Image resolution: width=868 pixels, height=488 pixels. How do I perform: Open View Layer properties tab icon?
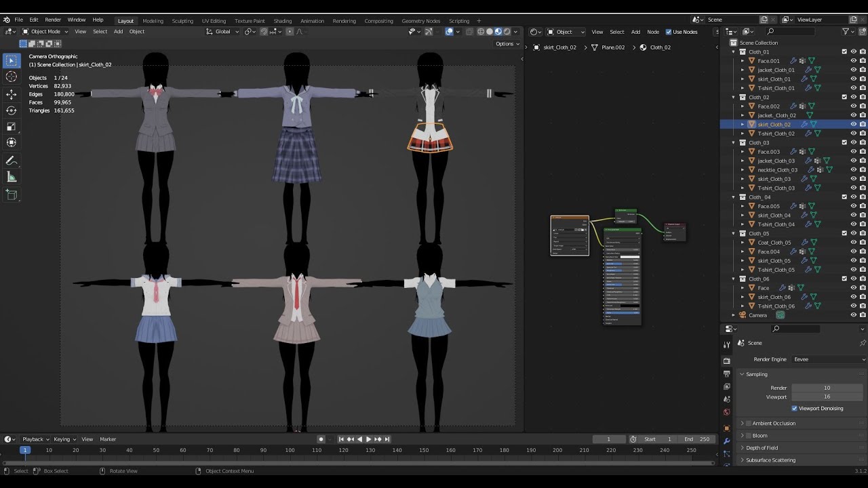[x=727, y=386]
